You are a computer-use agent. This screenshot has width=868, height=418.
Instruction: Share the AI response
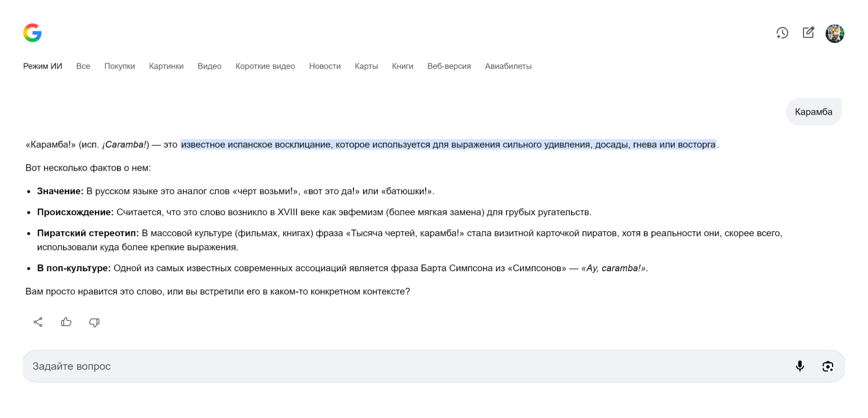click(x=38, y=322)
